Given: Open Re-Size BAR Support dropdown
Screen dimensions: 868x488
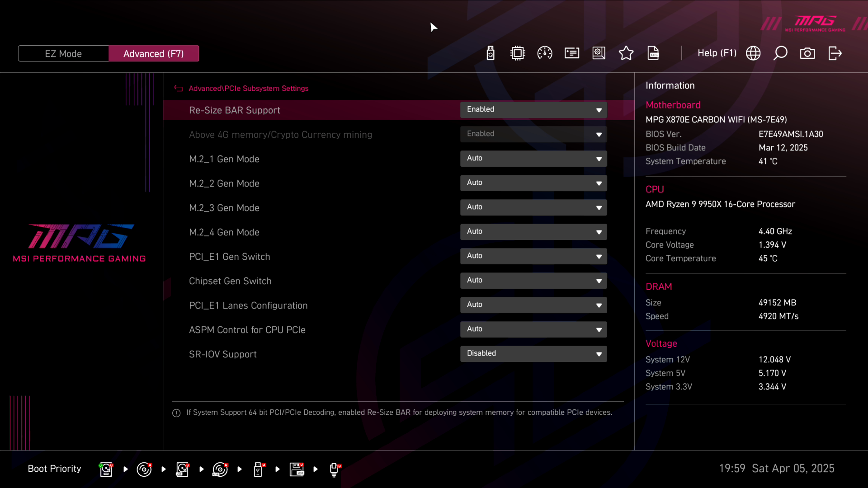Looking at the screenshot, I should coord(533,110).
